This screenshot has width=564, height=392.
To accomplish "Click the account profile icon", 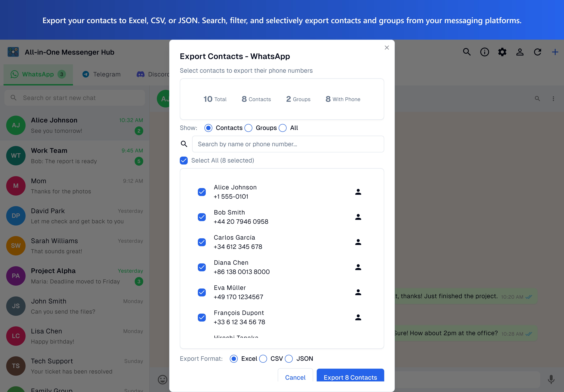I will pyautogui.click(x=520, y=52).
